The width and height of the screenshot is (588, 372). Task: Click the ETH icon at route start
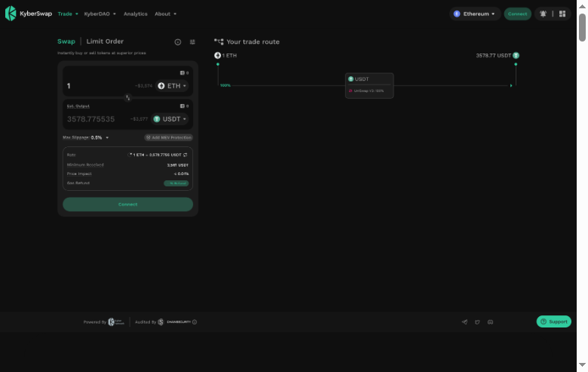218,56
